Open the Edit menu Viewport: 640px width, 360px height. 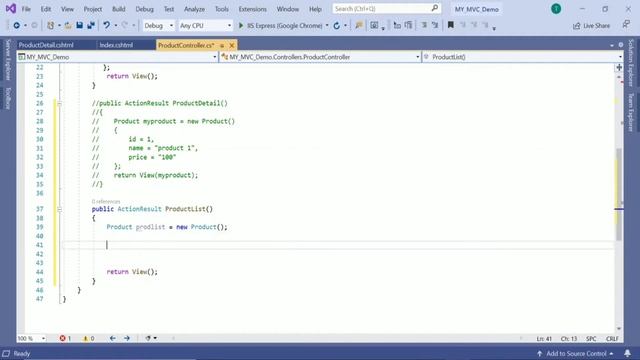(x=46, y=9)
